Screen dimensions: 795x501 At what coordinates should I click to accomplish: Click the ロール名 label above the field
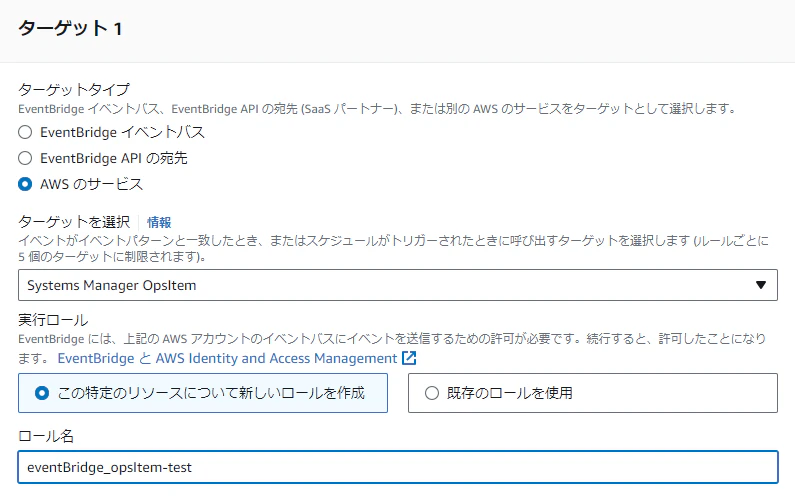[x=46, y=436]
